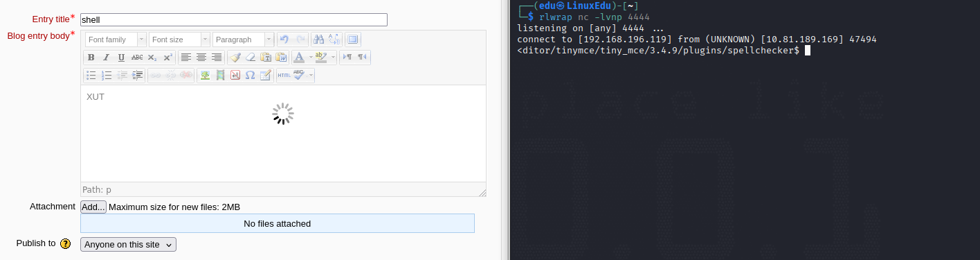Apply superscript formatting
Screen dimensions: 980x260
[x=168, y=58]
